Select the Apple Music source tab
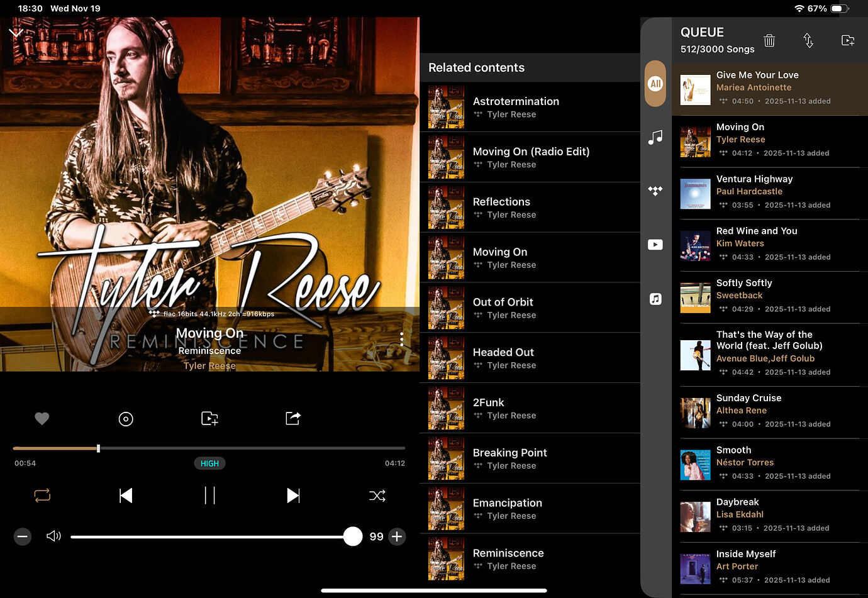The image size is (868, 598). (655, 299)
